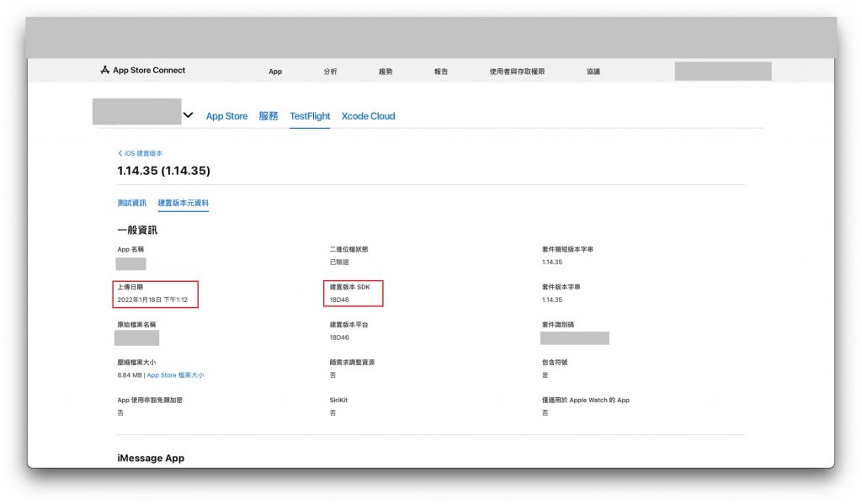Click the 包含符號 value 是
The height and width of the screenshot is (504, 862).
coord(545,374)
